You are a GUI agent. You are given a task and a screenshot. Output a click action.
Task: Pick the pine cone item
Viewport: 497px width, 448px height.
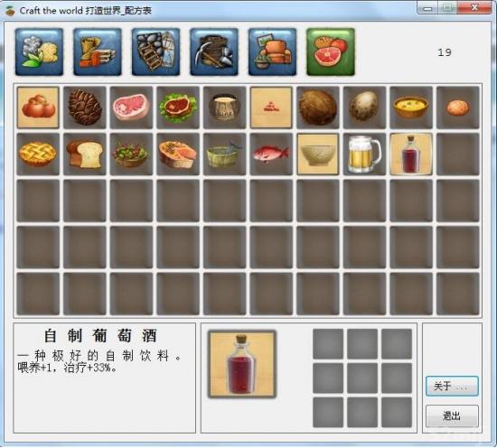coord(85,107)
